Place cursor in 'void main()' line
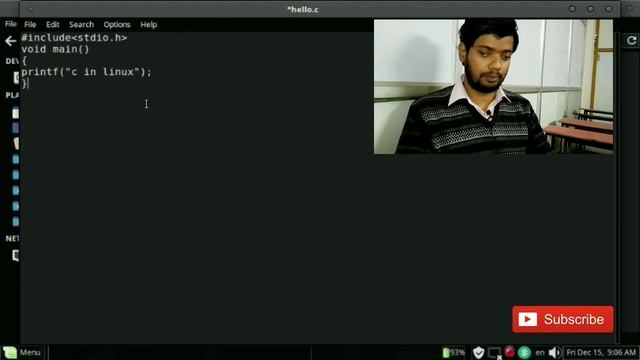The image size is (640, 360). pos(55,49)
